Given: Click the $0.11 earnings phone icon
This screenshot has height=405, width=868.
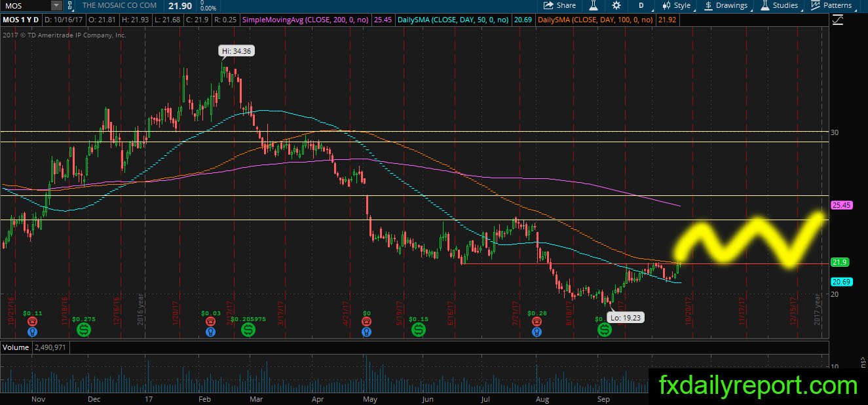Looking at the screenshot, I should 32,322.
